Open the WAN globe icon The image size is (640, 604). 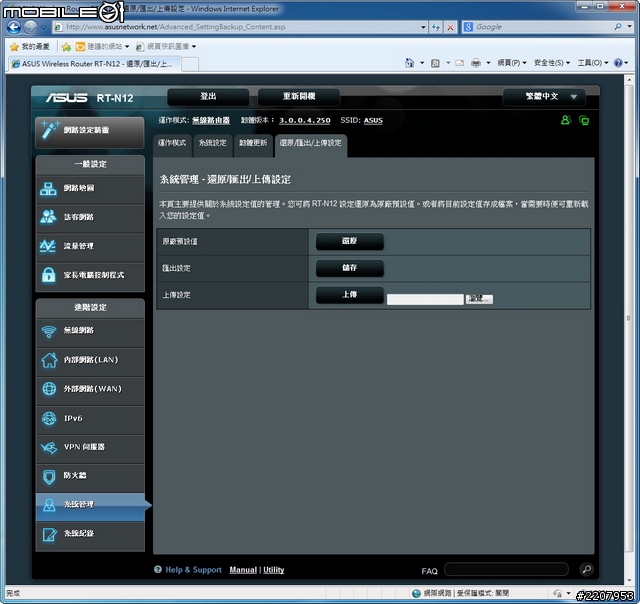[x=49, y=389]
